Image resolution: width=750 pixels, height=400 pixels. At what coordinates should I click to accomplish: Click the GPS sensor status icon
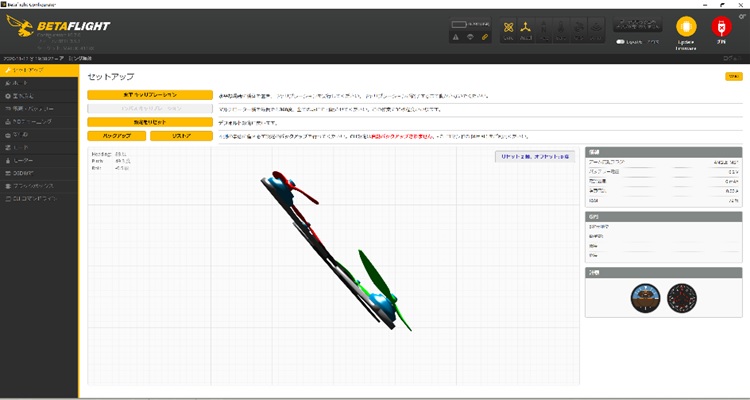tap(578, 30)
